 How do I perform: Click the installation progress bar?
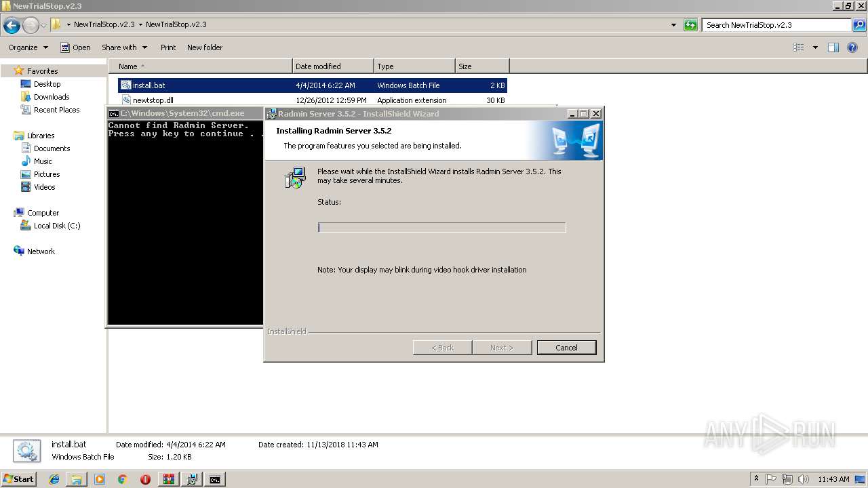(441, 228)
